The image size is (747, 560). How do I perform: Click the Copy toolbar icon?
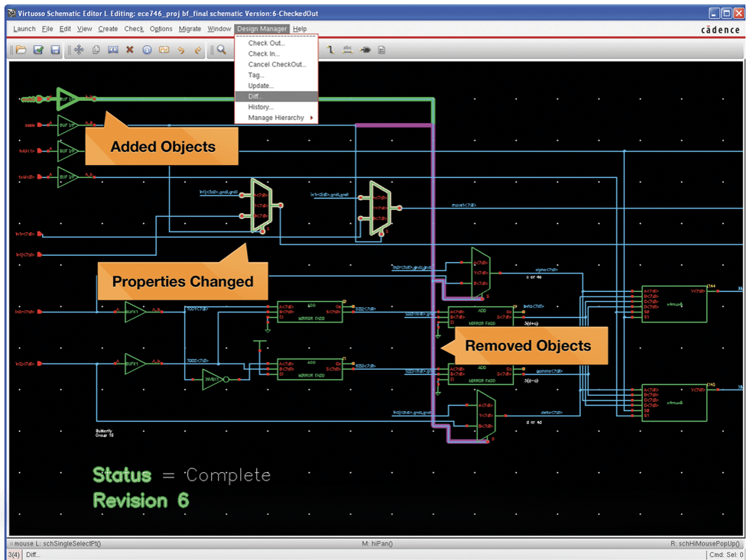(96, 50)
